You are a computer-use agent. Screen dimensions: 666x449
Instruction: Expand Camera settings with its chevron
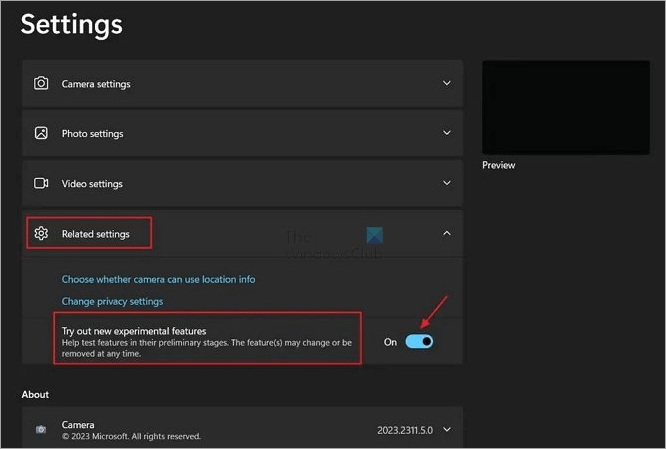pyautogui.click(x=447, y=83)
